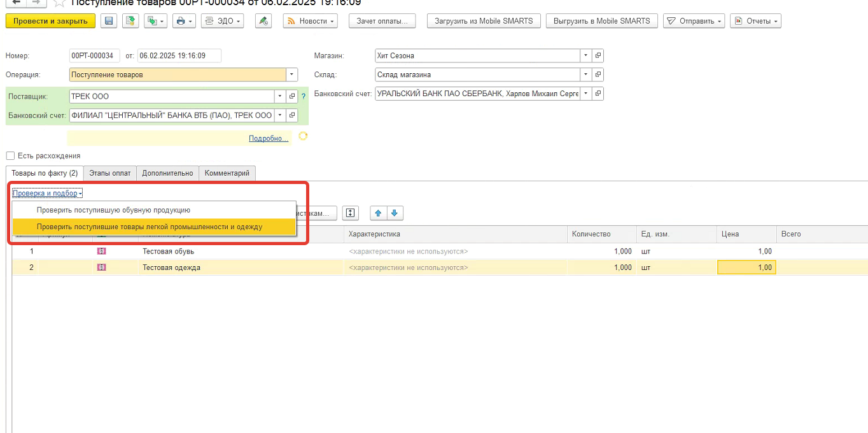The height and width of the screenshot is (433, 868).
Task: Open the Print icon dropdown in toolbar
Action: [183, 21]
